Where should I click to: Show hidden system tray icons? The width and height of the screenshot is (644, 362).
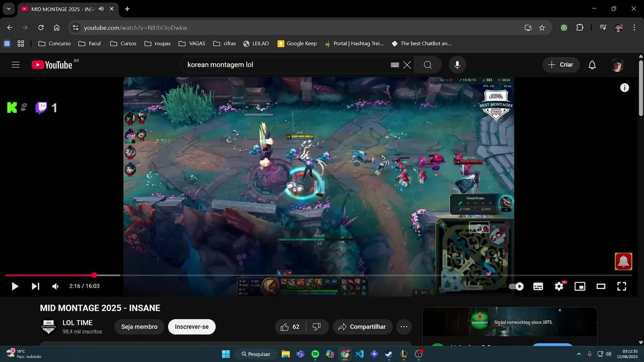[579, 354]
